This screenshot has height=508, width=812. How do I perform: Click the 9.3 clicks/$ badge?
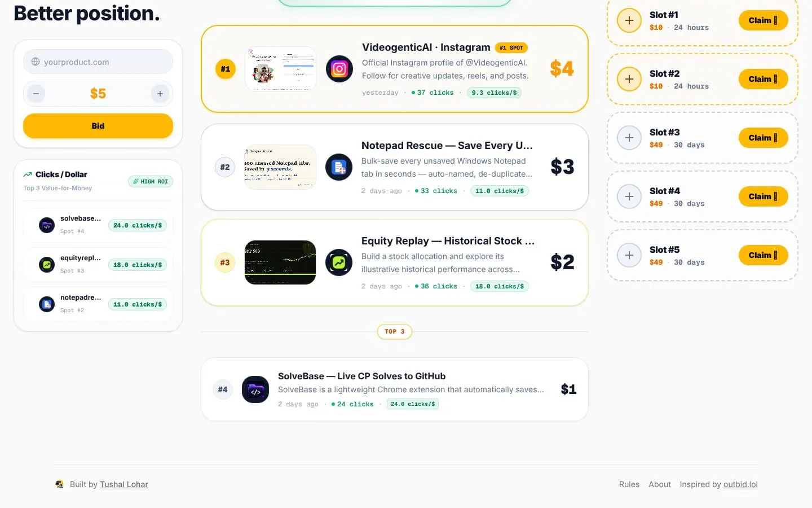tap(495, 93)
